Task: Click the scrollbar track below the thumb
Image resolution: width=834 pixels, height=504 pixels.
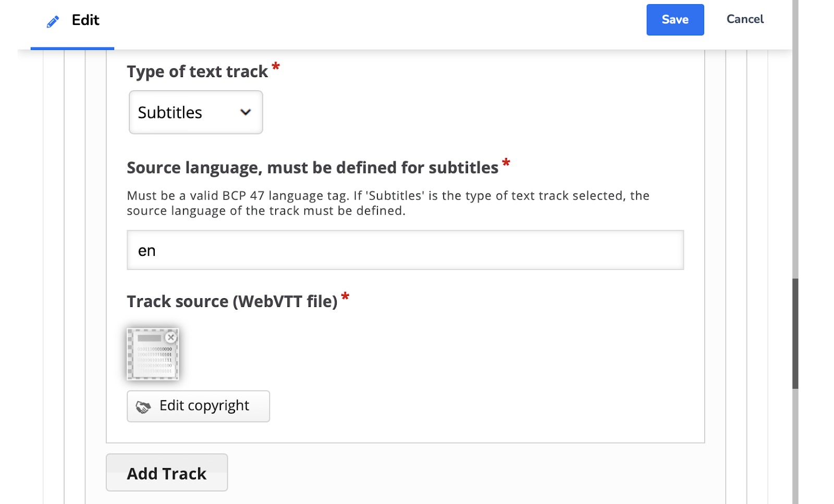Action: pyautogui.click(x=795, y=446)
